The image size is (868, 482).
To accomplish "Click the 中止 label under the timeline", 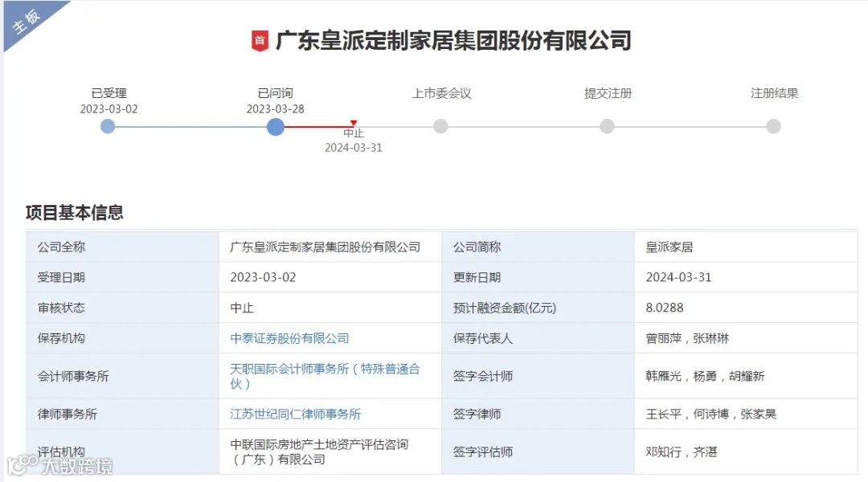I will pyautogui.click(x=353, y=133).
